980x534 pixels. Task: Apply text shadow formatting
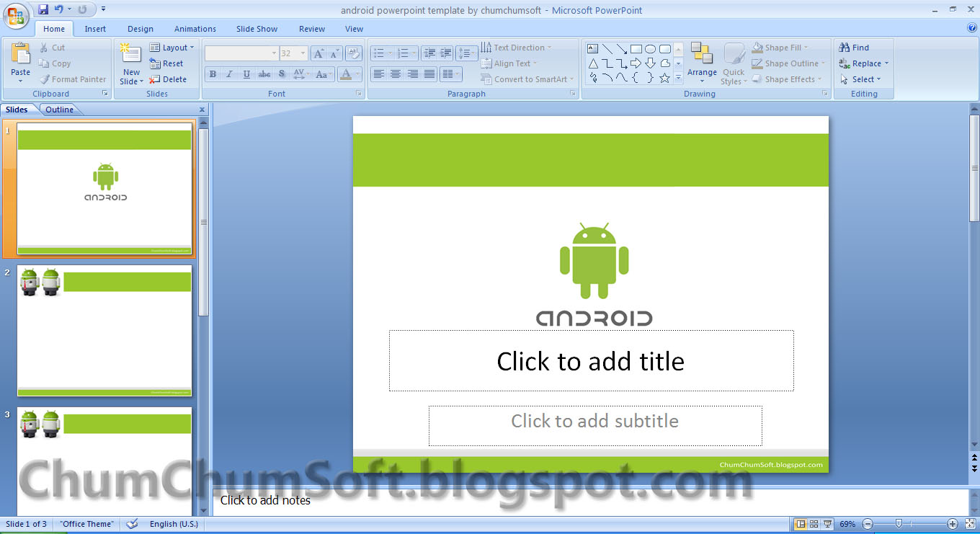[281, 74]
